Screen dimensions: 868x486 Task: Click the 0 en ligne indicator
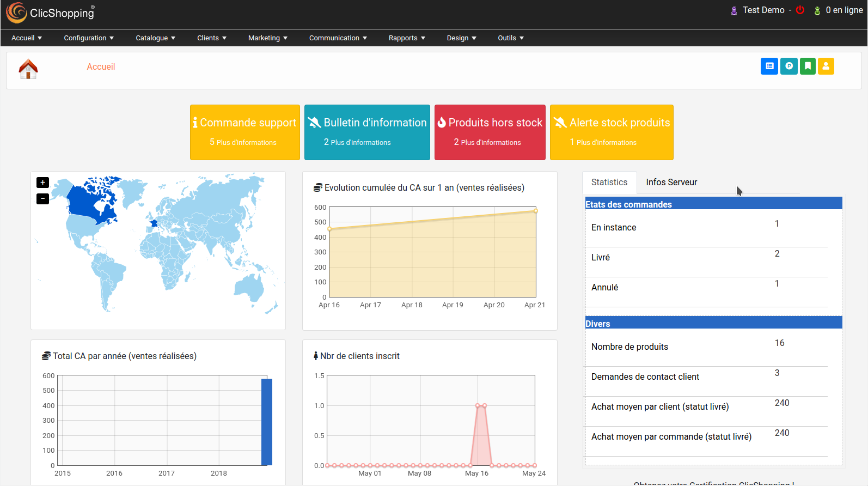coord(844,10)
